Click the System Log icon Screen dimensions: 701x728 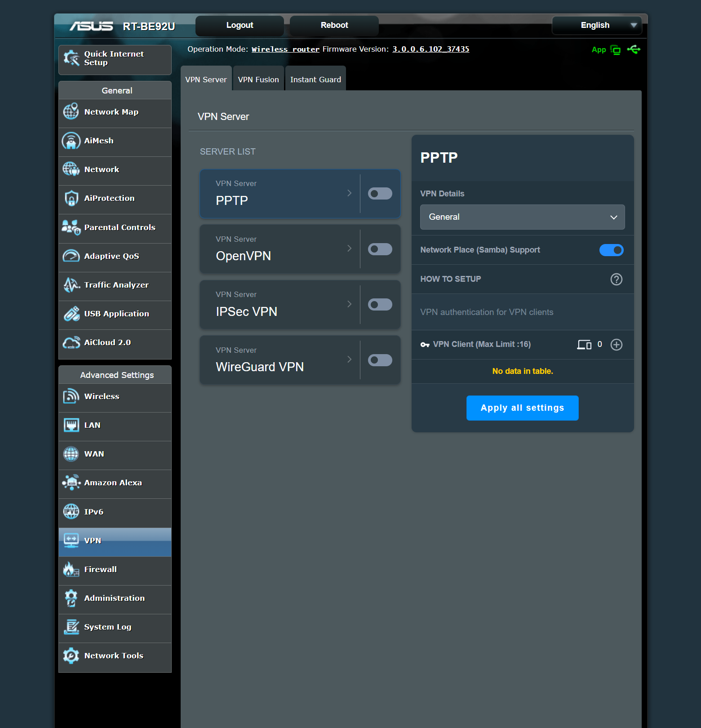pos(71,627)
